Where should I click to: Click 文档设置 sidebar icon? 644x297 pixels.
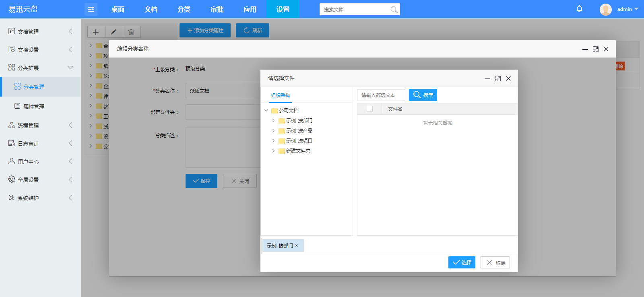(12, 49)
